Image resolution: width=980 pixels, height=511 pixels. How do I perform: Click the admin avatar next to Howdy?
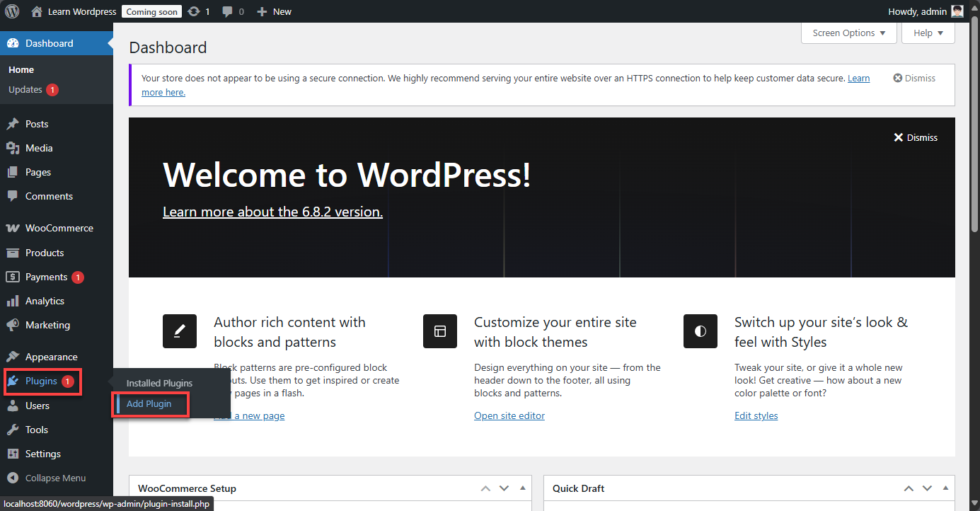click(957, 11)
